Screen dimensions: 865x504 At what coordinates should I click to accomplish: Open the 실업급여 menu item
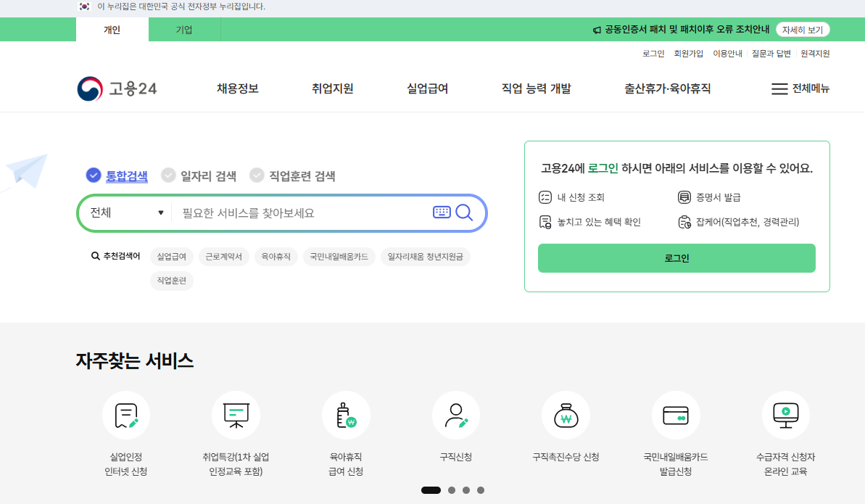[x=426, y=88]
